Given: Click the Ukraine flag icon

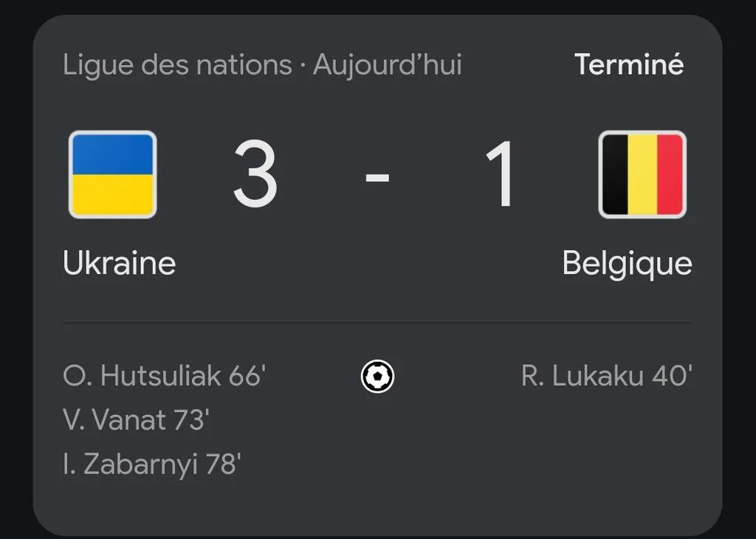Looking at the screenshot, I should coord(113,174).
